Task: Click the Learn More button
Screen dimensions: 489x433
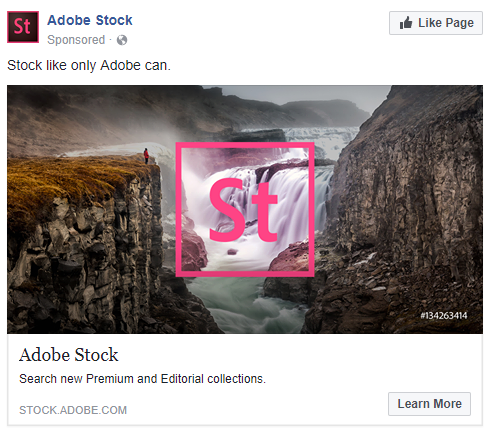Action: 429,404
